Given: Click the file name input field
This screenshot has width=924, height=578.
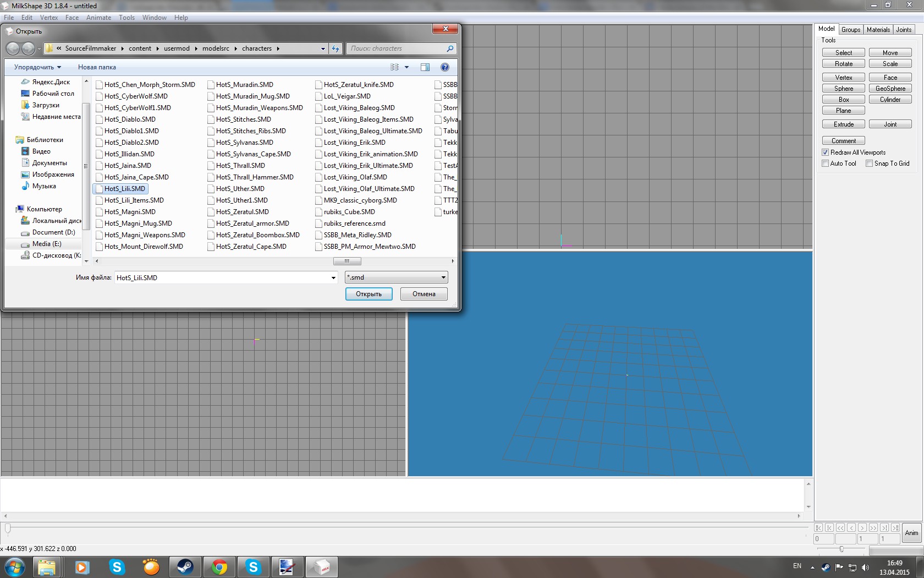Looking at the screenshot, I should pos(226,277).
